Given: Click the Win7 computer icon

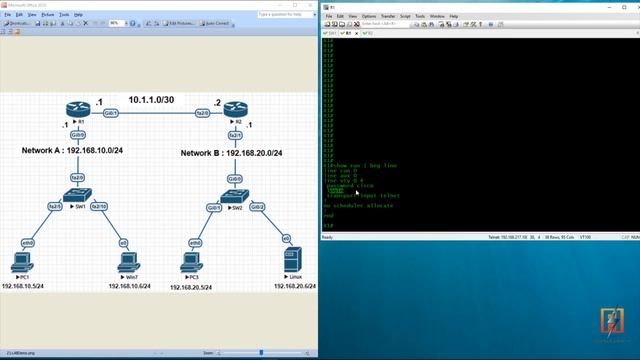Looking at the screenshot, I should 129,263.
